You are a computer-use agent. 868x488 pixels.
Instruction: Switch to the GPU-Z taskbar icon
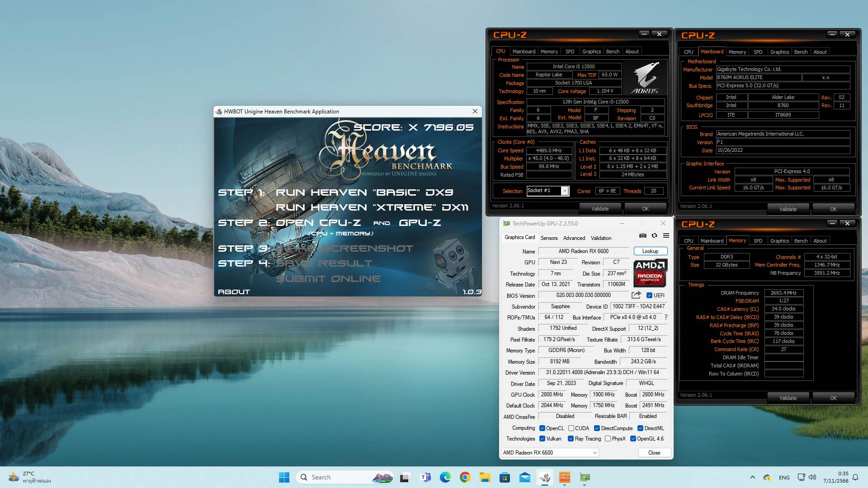(585, 477)
